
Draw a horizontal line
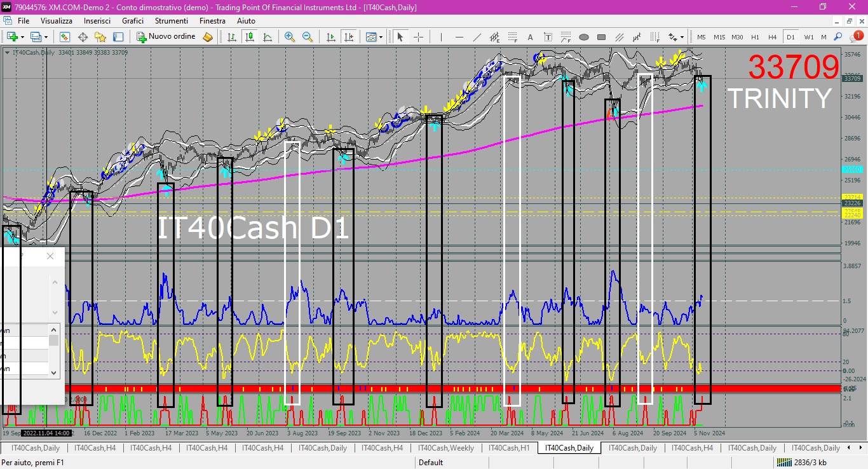click(459, 37)
